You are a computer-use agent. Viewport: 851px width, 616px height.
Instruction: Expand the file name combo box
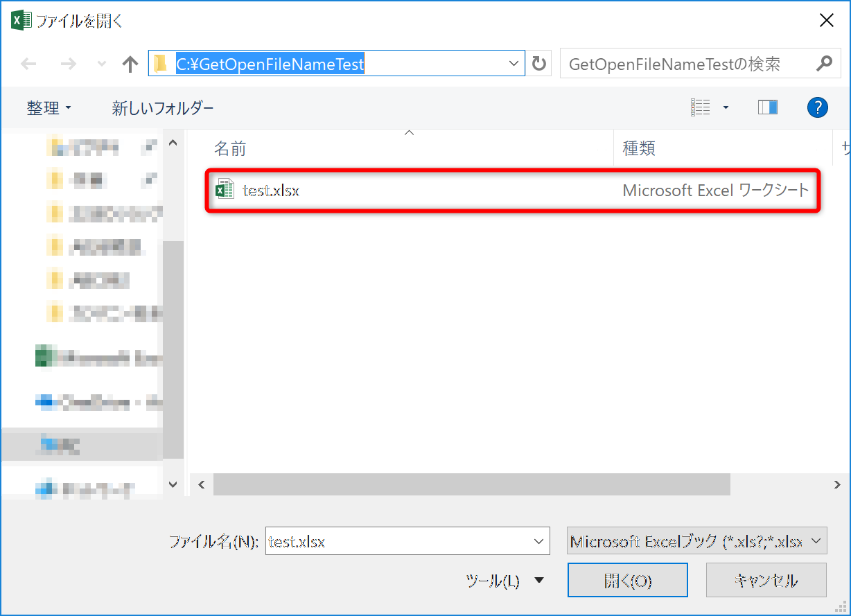pos(538,541)
